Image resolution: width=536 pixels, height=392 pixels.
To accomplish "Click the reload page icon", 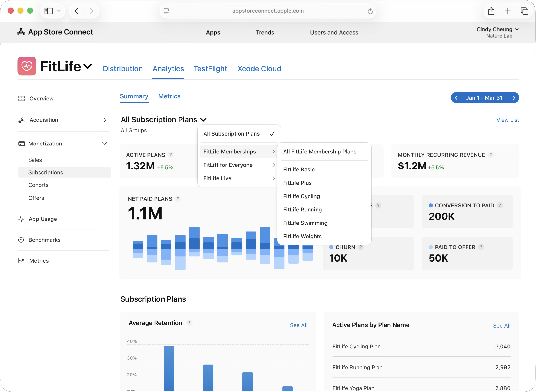I will pos(370,11).
